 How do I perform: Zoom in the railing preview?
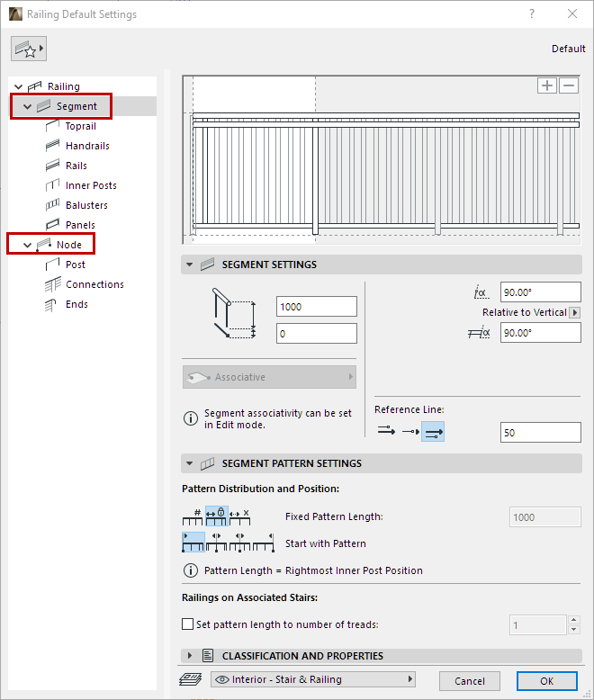point(546,85)
